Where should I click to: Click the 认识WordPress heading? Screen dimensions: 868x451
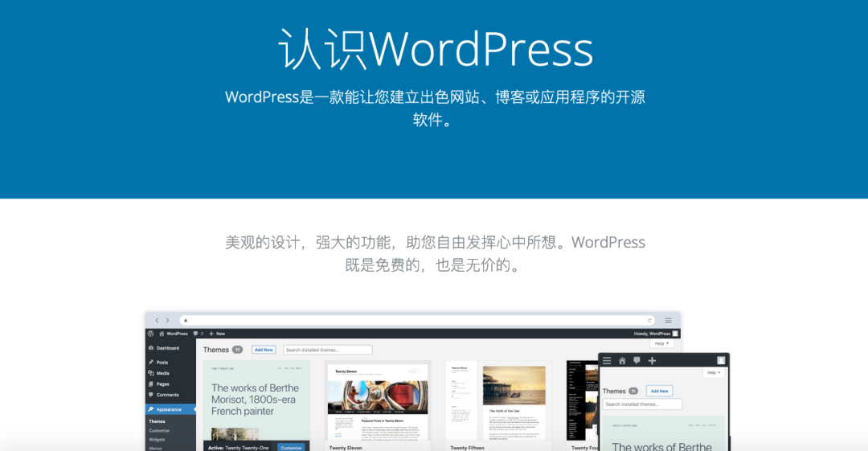435,49
